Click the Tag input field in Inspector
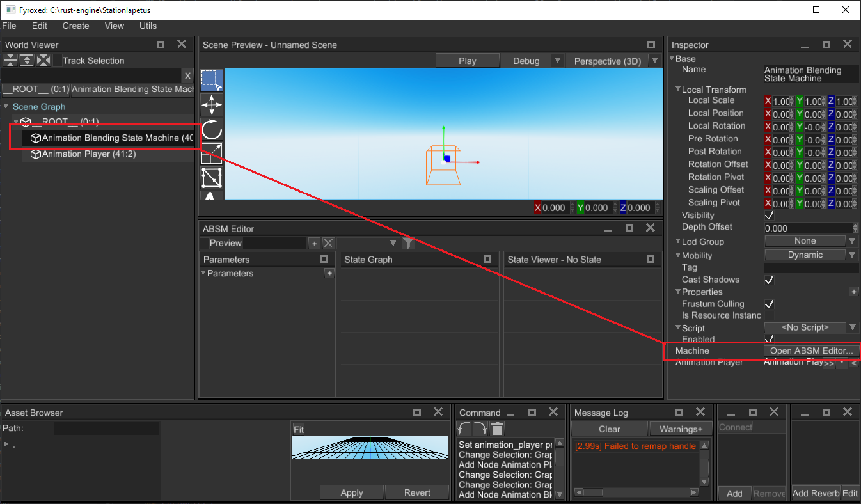The width and height of the screenshot is (861, 504). 811,267
